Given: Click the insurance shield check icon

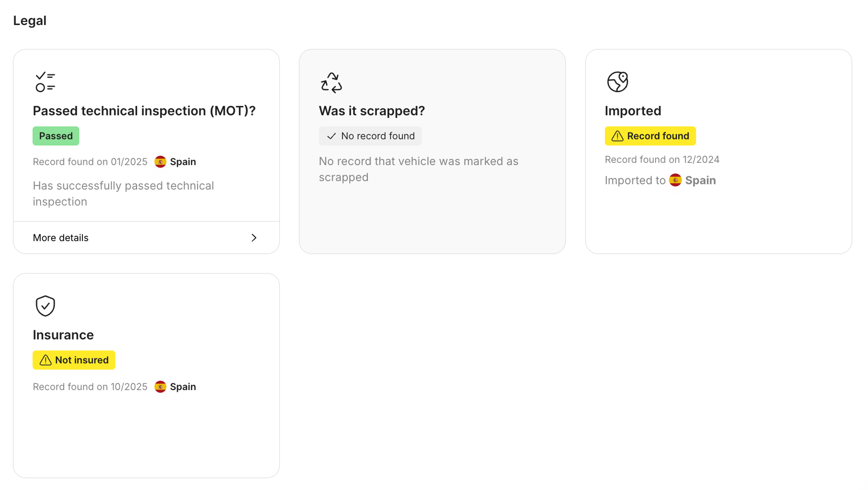Looking at the screenshot, I should coord(45,306).
